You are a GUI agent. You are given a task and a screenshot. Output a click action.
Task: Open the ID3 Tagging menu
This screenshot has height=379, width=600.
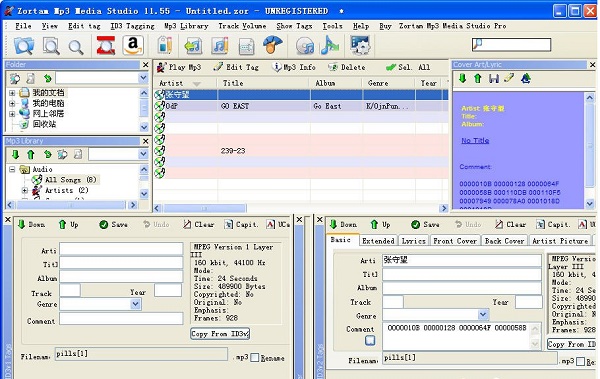click(132, 26)
